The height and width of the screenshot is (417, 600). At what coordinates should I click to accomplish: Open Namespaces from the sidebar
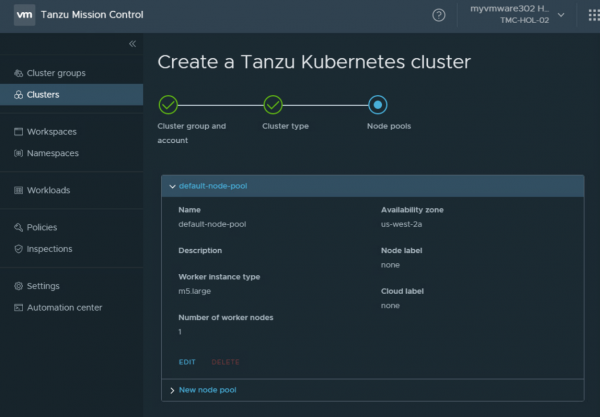(52, 153)
